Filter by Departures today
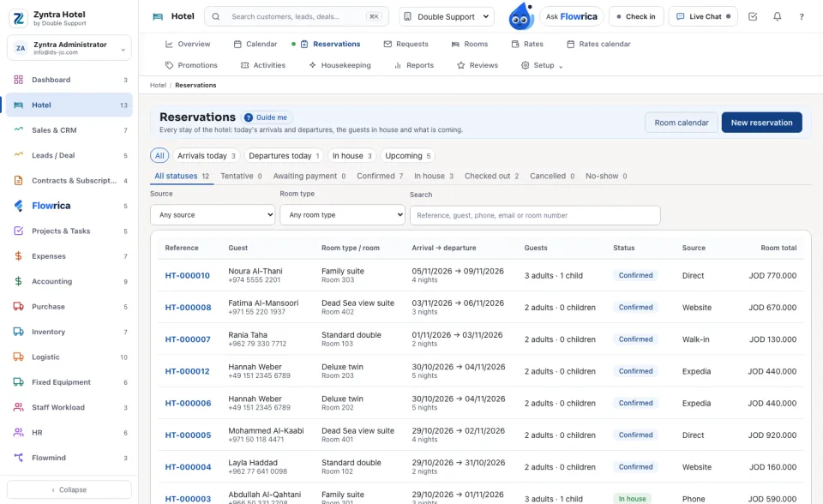 [284, 156]
